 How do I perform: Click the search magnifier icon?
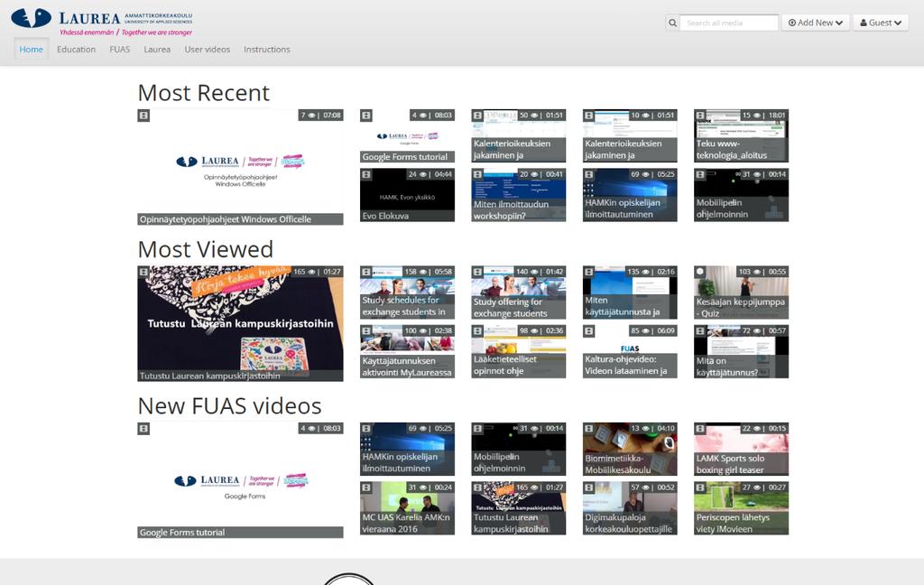coord(672,23)
